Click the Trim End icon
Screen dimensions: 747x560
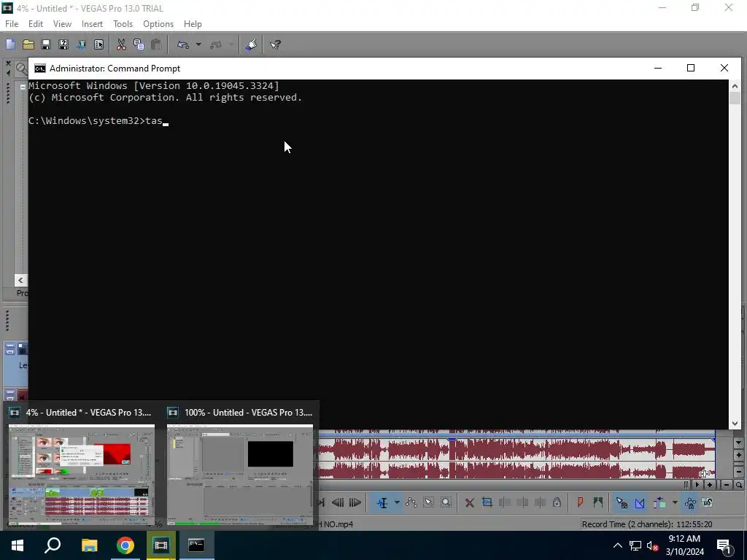522,502
